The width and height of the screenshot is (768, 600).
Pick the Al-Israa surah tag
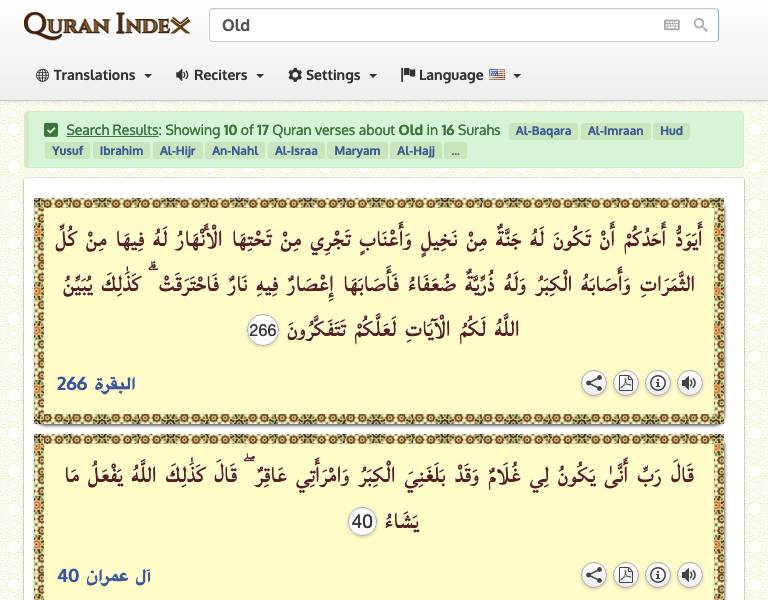point(296,150)
